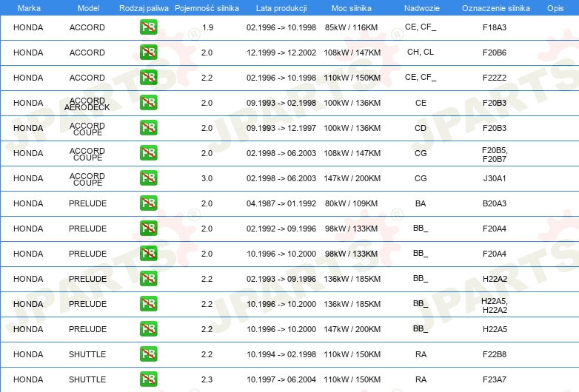Click the fuel icon in the Prelude 02.1992 row

148,229
